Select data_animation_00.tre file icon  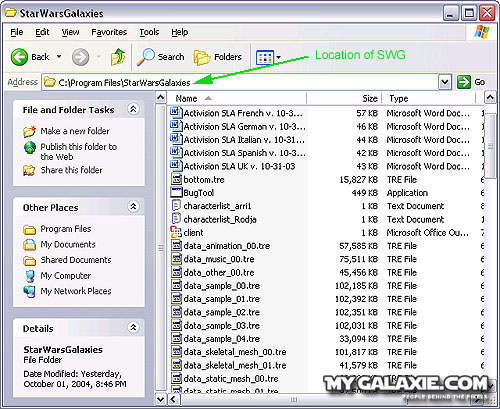coord(176,246)
